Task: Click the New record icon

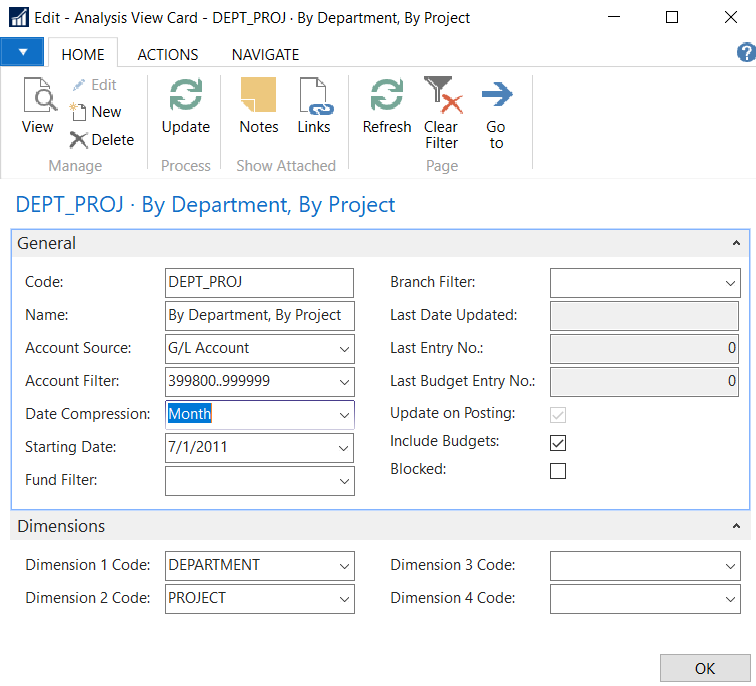Action: click(x=79, y=112)
